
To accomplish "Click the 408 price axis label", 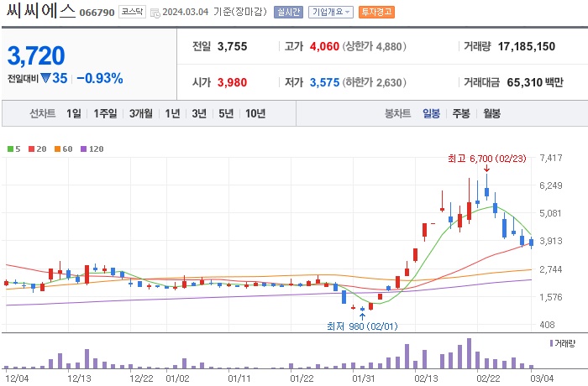I will click(547, 325).
